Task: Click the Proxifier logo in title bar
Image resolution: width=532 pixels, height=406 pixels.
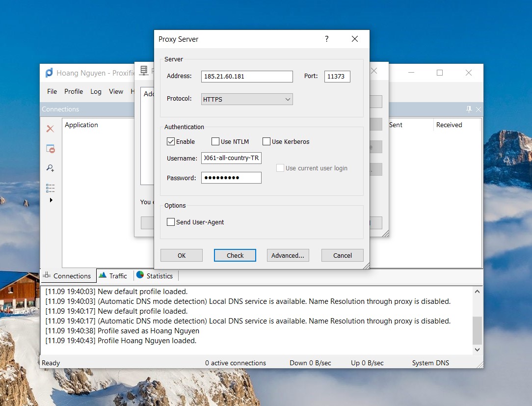Action: tap(49, 73)
